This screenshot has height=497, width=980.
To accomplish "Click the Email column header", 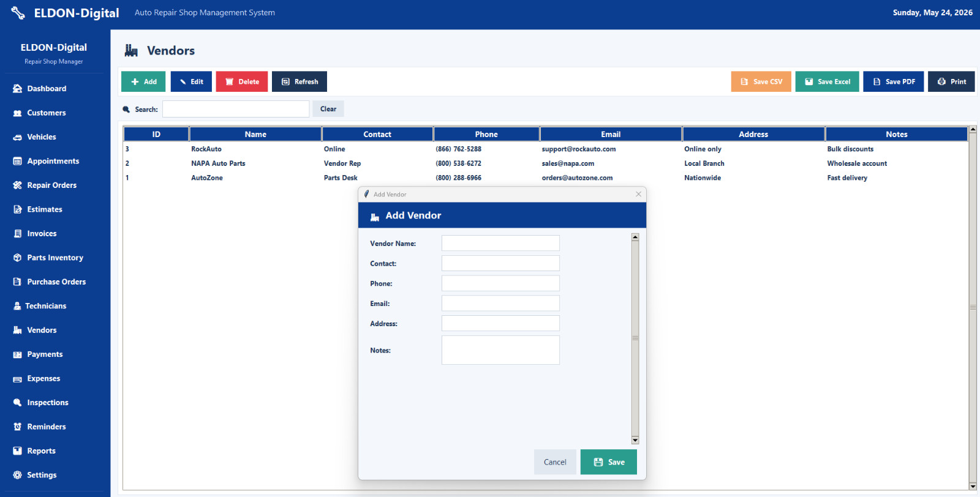I will pyautogui.click(x=611, y=134).
